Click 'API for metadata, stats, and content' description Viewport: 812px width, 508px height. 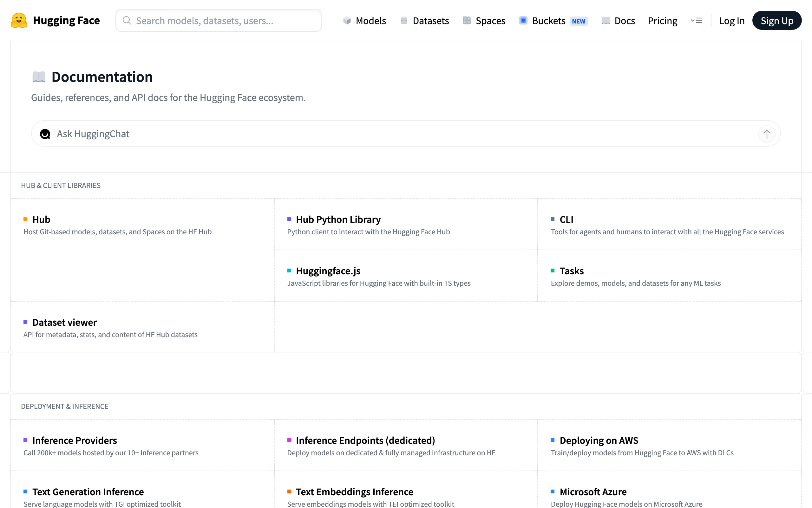tap(110, 335)
